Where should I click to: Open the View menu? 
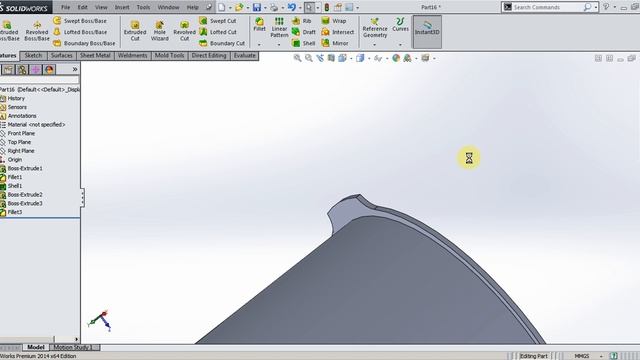click(101, 7)
